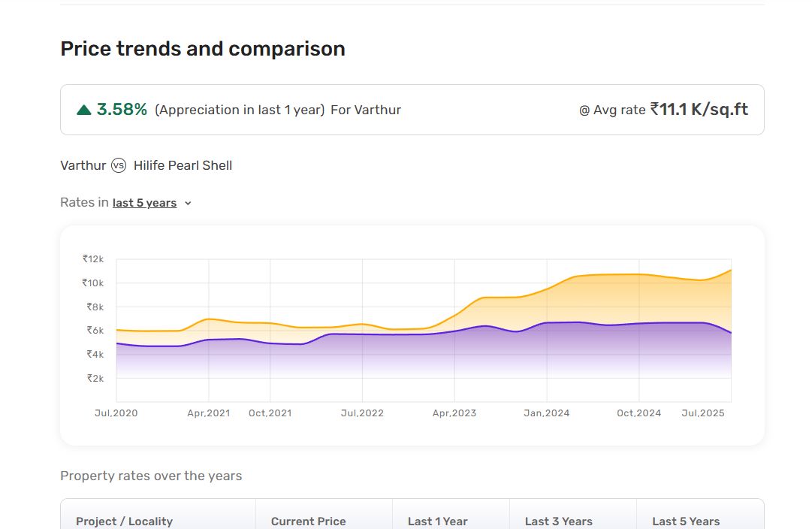Click the Jul,2022 axis label

point(362,413)
